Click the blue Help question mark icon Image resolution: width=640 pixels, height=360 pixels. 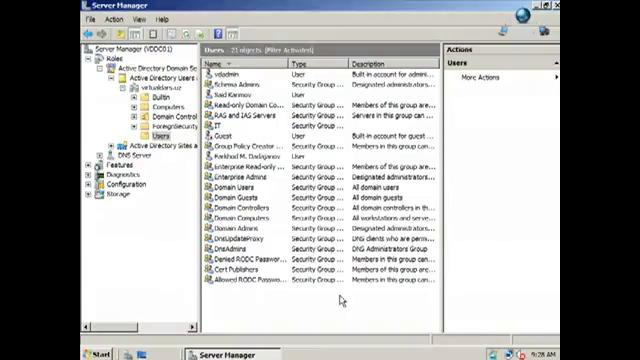(218, 34)
